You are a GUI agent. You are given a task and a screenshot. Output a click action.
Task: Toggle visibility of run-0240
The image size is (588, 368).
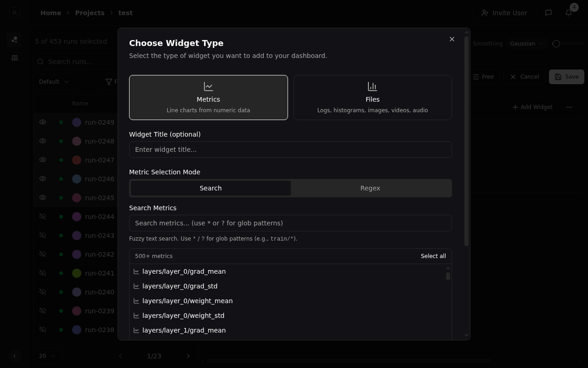click(x=43, y=292)
